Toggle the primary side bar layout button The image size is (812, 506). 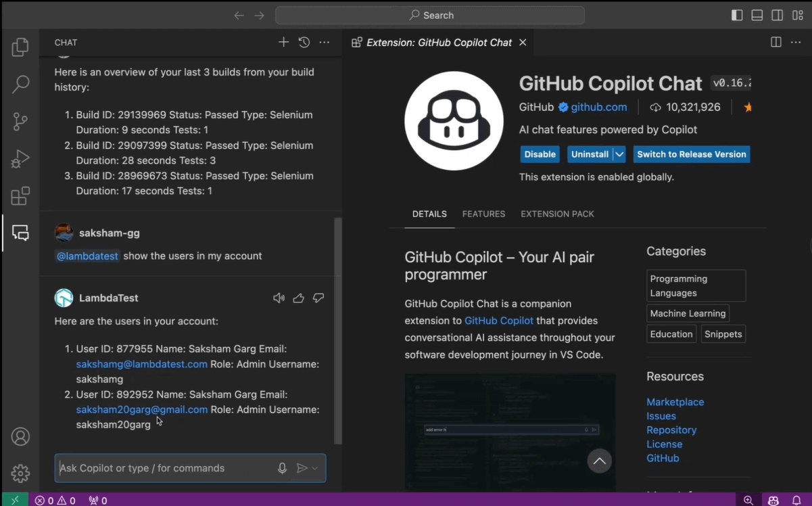click(737, 15)
